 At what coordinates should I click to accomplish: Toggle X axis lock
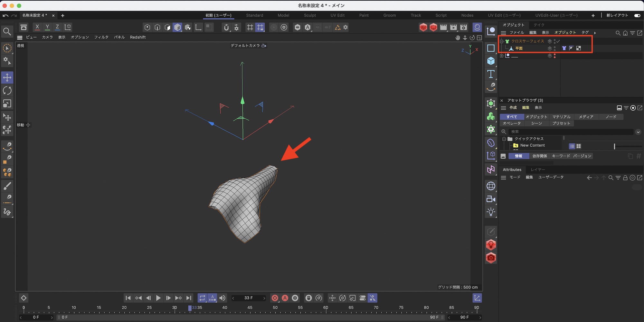37,27
